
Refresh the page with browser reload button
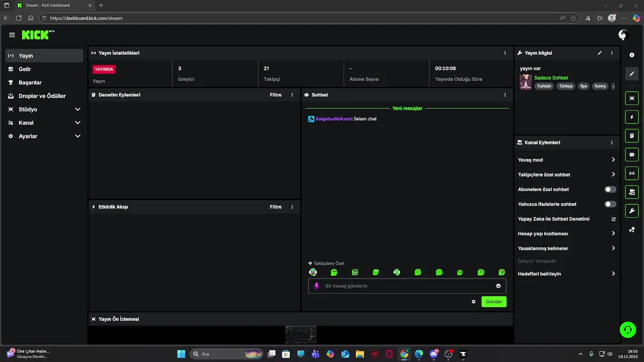19,18
